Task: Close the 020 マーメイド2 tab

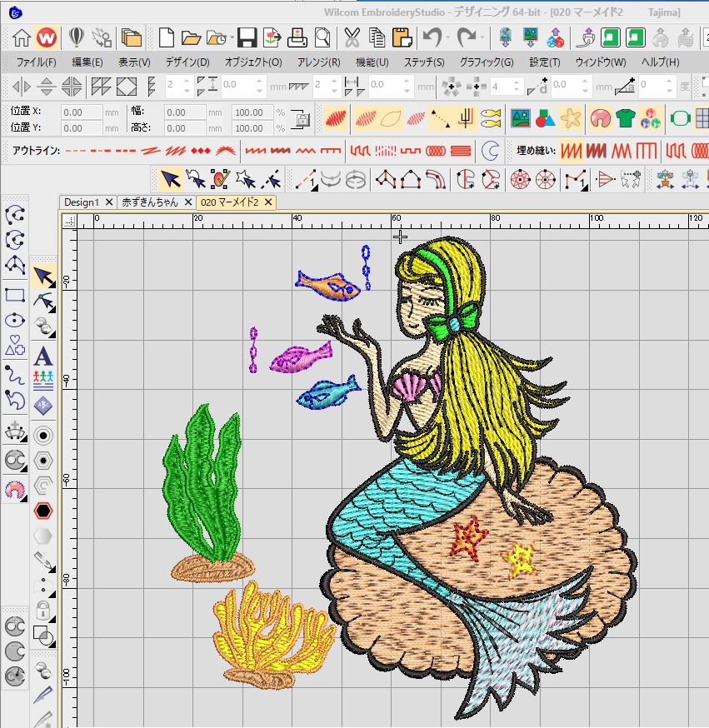Action: click(268, 202)
